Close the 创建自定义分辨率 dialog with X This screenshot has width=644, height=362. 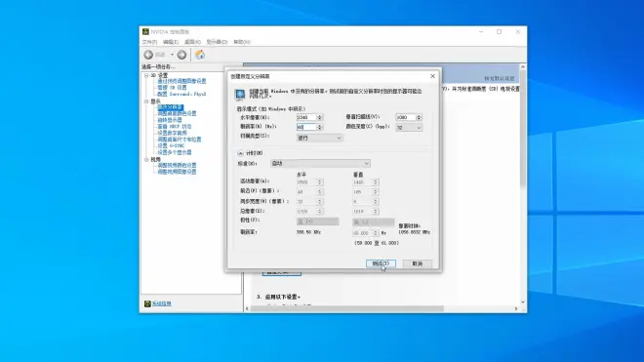point(432,76)
